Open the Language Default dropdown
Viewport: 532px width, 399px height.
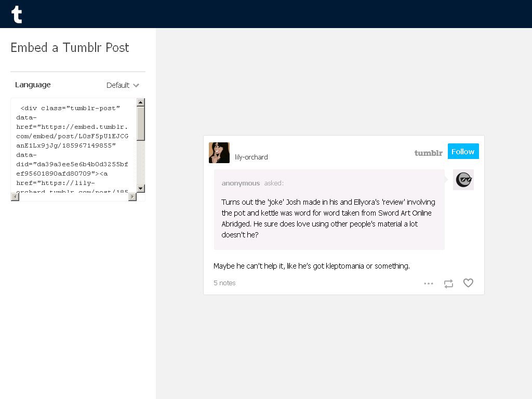(x=123, y=85)
